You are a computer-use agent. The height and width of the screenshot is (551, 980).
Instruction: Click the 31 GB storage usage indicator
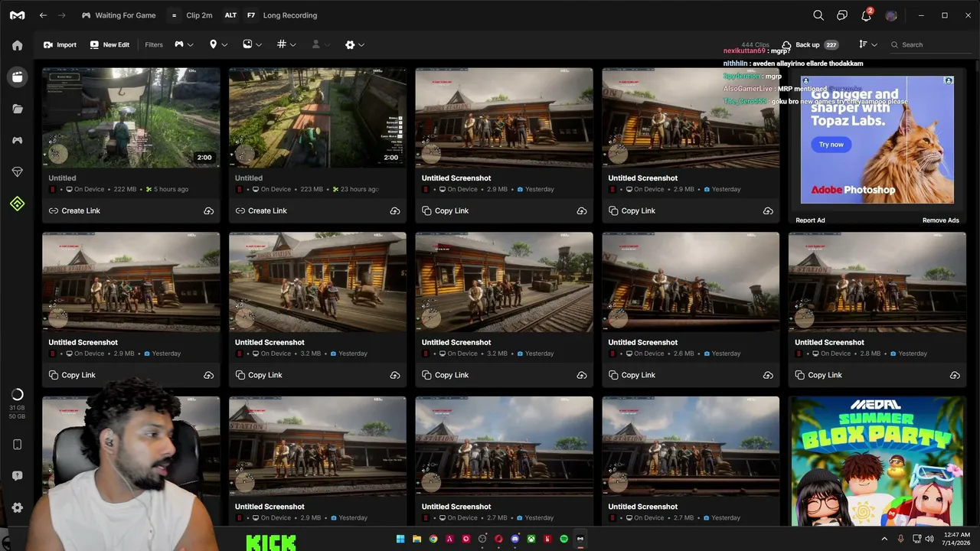(17, 403)
